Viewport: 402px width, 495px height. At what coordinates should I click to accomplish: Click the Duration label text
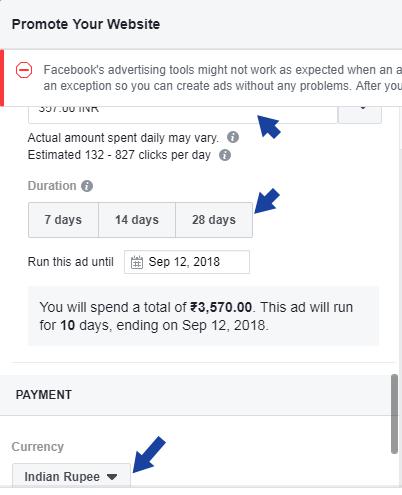[52, 186]
